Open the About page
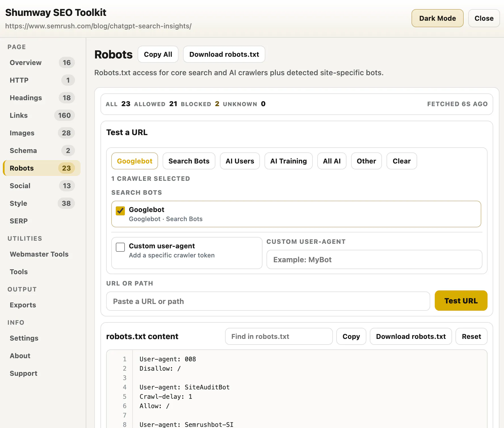Viewport: 504px width, 428px height. point(42,356)
